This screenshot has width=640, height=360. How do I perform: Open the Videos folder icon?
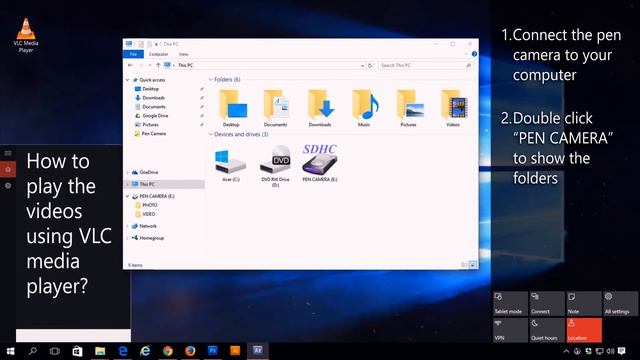tap(453, 108)
